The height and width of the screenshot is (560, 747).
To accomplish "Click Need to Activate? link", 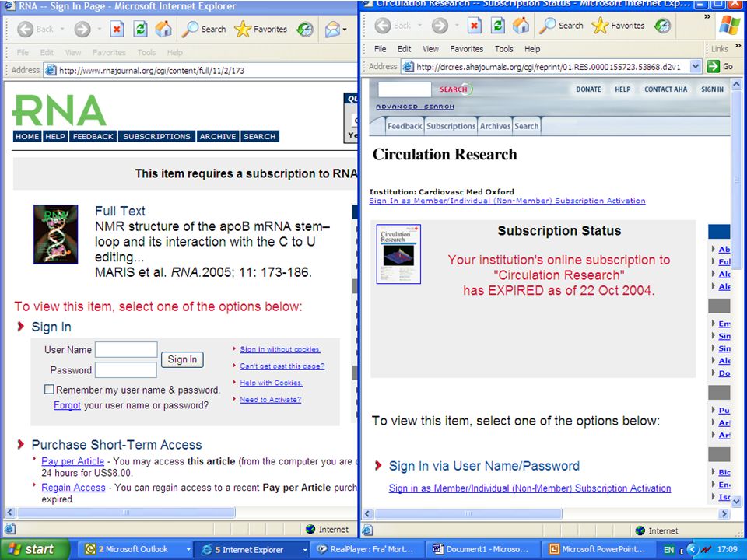I will (x=270, y=400).
